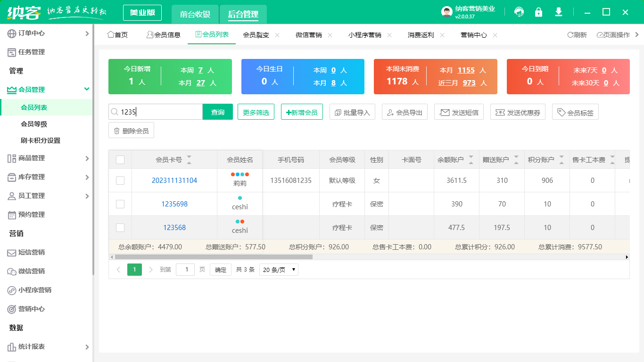This screenshot has width=644, height=362.
Task: Check the select-all checkbox in the table header
Action: click(x=120, y=159)
